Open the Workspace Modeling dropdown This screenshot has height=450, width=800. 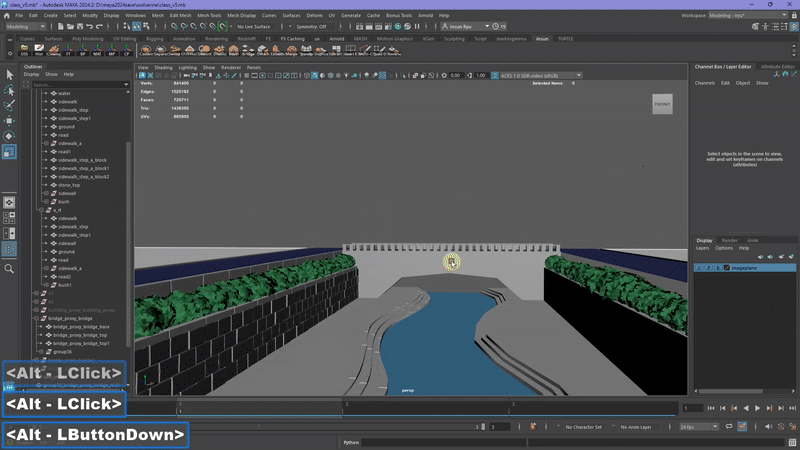pos(747,15)
